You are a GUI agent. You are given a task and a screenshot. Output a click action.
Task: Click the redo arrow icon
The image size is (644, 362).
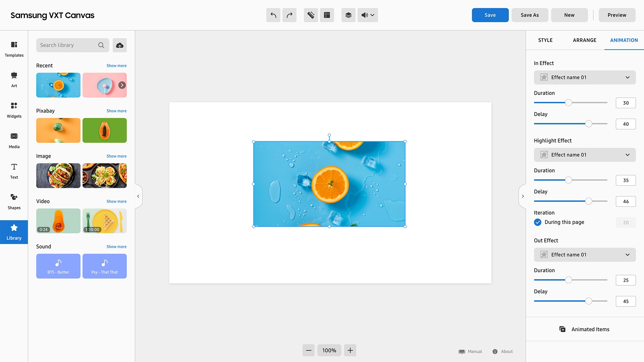(289, 15)
